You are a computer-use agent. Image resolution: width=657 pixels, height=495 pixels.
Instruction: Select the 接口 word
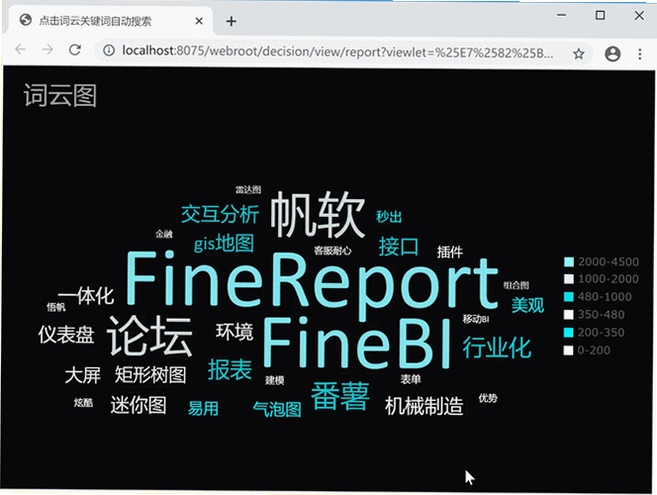tap(398, 246)
